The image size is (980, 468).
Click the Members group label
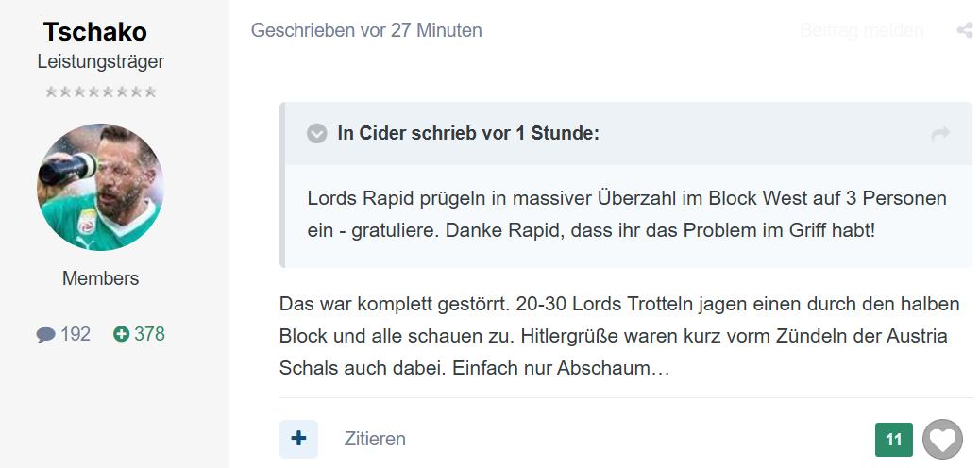(101, 278)
